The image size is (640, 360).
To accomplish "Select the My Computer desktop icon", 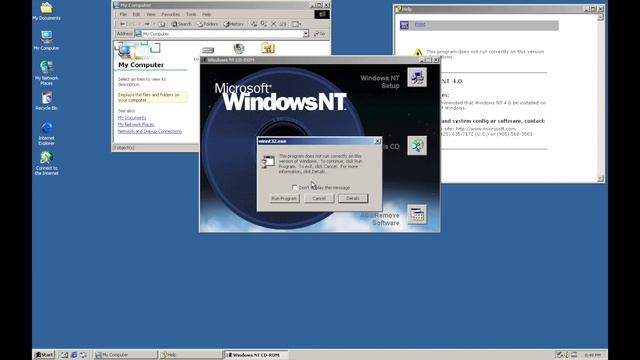I will click(x=46, y=40).
